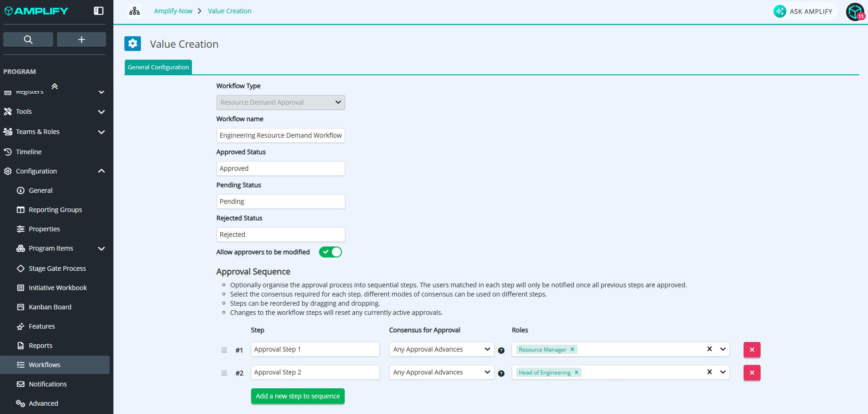This screenshot has height=414, width=868.
Task: Edit the Approval Step 2 name field
Action: 315,372
